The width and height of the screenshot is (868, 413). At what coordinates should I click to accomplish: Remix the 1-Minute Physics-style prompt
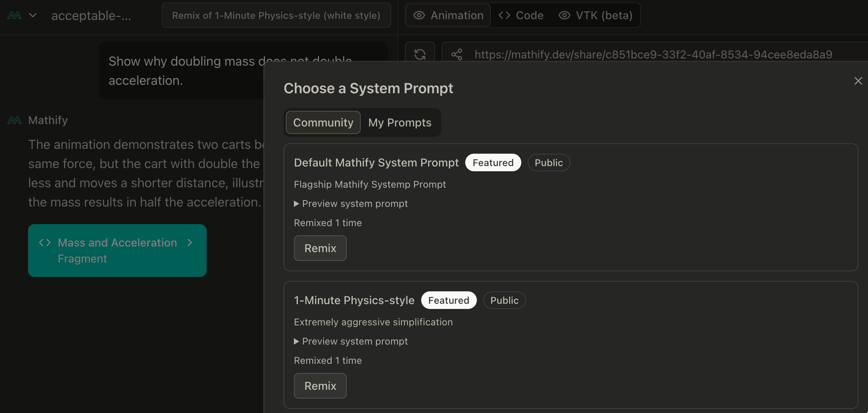(x=320, y=386)
